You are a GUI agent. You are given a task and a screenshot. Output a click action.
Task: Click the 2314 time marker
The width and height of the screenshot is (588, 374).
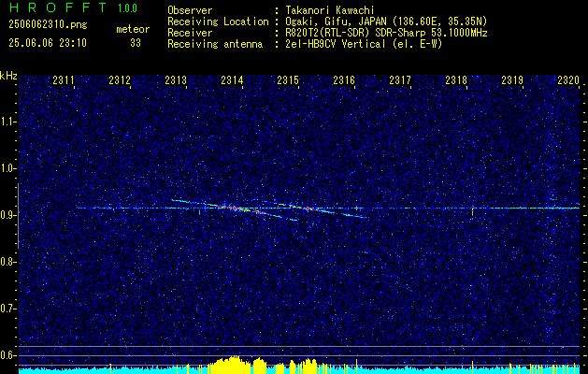click(232, 79)
